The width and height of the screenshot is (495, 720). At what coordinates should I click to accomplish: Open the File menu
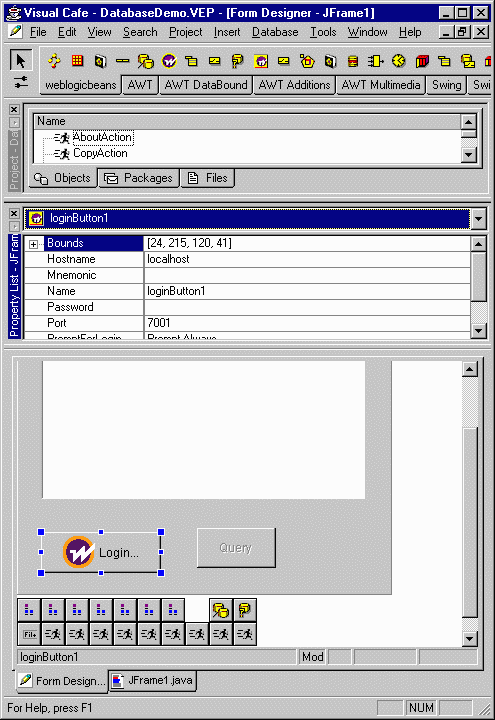click(38, 32)
